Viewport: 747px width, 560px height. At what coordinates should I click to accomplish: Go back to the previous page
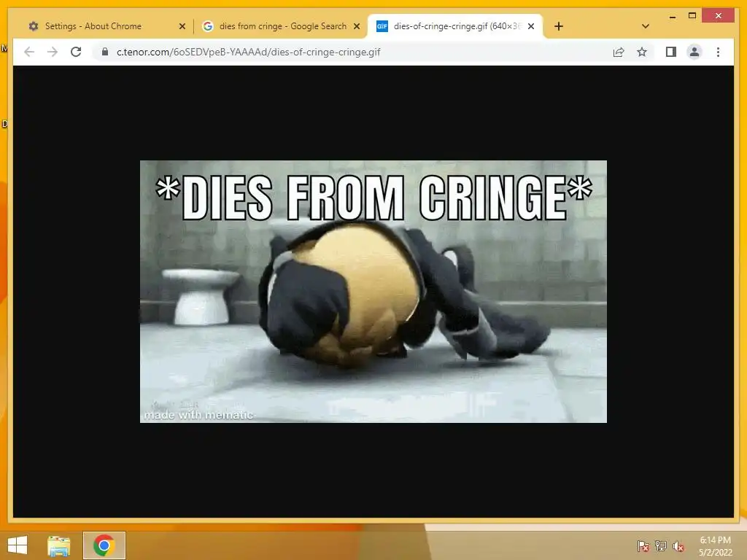click(x=29, y=52)
